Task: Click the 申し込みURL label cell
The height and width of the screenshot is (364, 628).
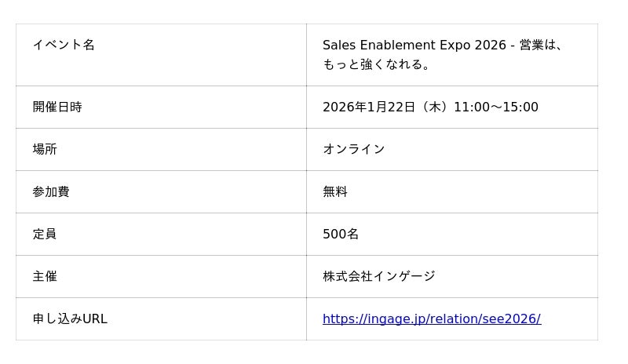Action: pos(70,318)
